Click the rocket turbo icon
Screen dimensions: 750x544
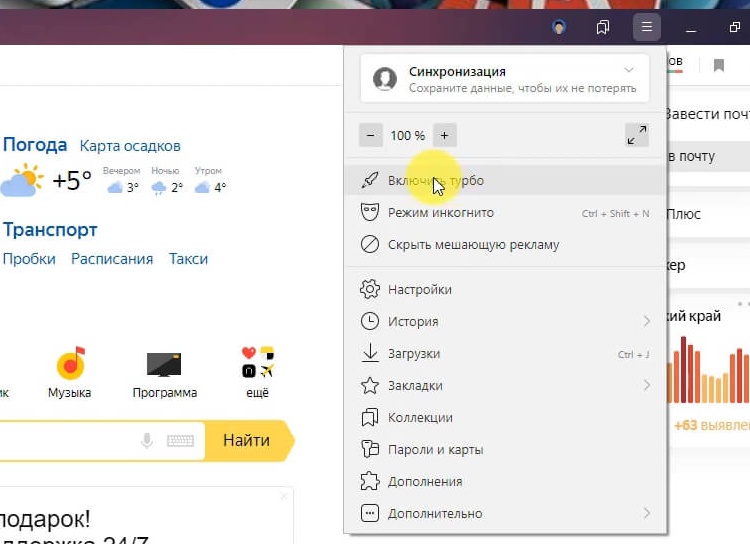(x=370, y=180)
